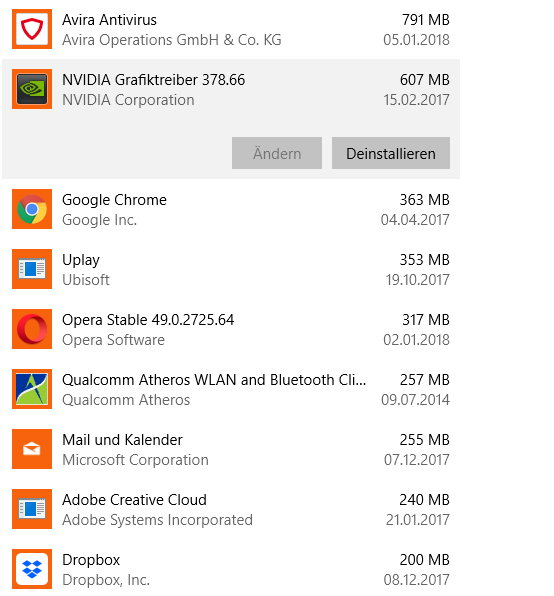Click install date 15.02.2017
This screenshot has width=554, height=596.
click(416, 100)
